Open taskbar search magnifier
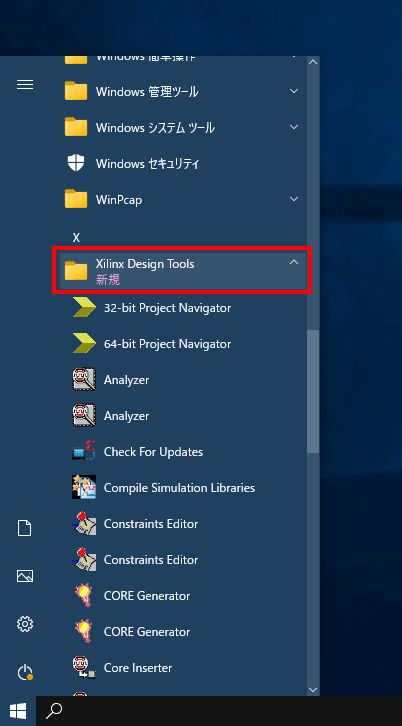This screenshot has width=402, height=726. [54, 711]
